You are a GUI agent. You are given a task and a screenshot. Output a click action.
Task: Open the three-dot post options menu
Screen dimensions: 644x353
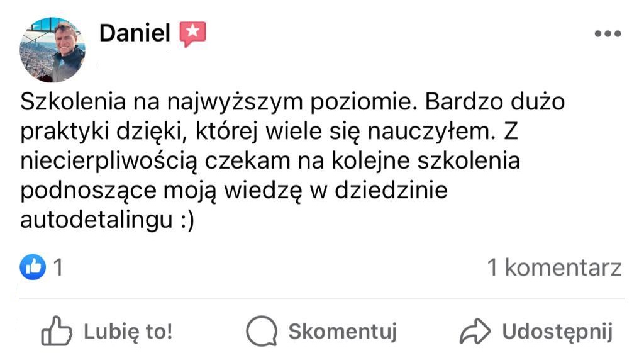pos(607,34)
